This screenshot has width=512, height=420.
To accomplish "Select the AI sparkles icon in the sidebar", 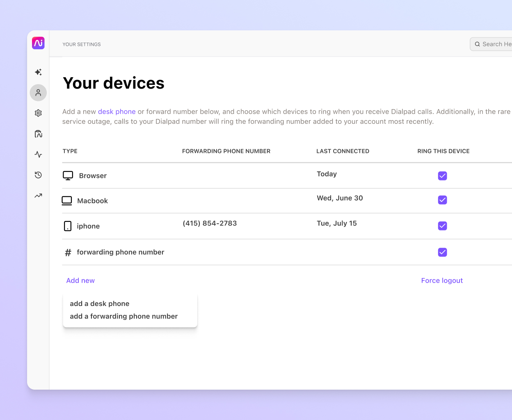I will coord(38,72).
